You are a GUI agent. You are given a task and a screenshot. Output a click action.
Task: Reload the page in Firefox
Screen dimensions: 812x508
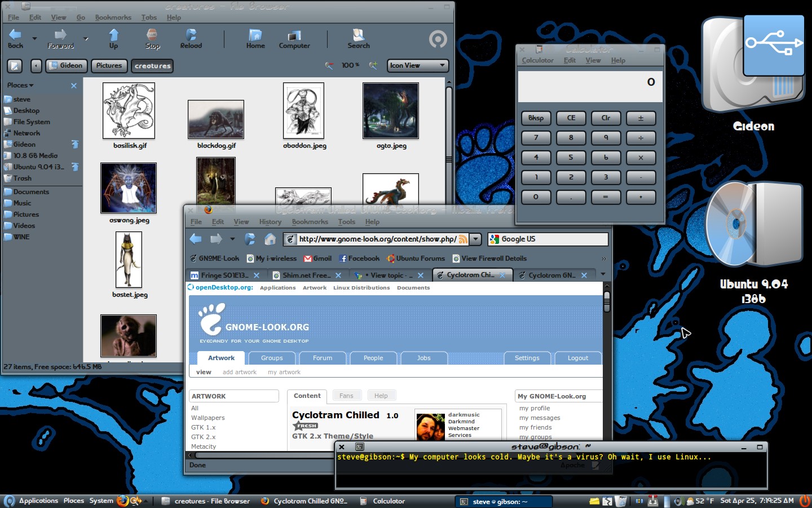[250, 239]
